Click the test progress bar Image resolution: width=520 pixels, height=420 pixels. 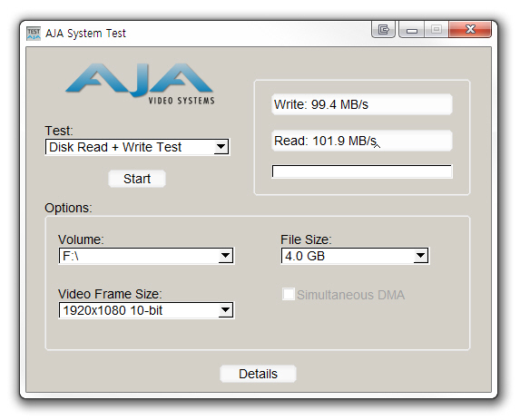(362, 171)
